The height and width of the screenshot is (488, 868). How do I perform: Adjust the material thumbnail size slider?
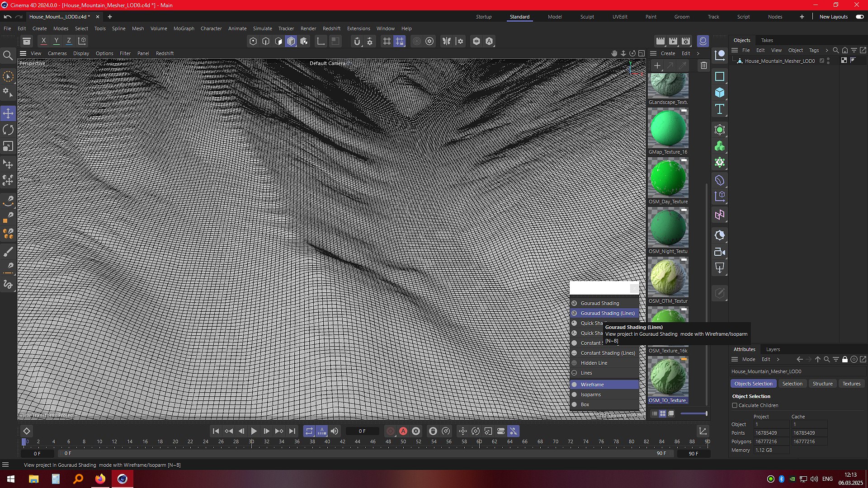693,413
